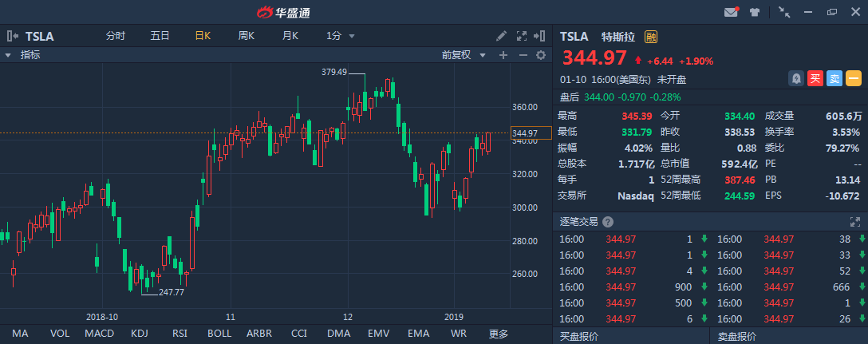Select the pencil drawing tool
This screenshot has width=868, height=344.
[x=501, y=36]
